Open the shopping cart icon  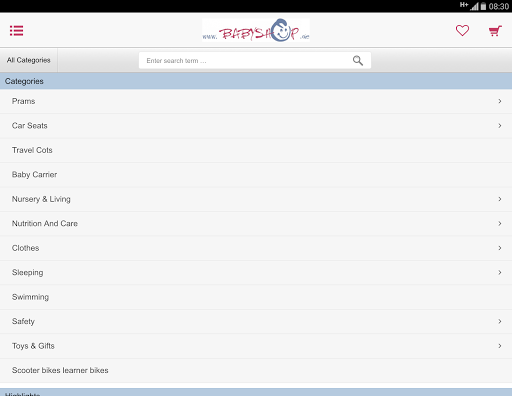pos(495,31)
